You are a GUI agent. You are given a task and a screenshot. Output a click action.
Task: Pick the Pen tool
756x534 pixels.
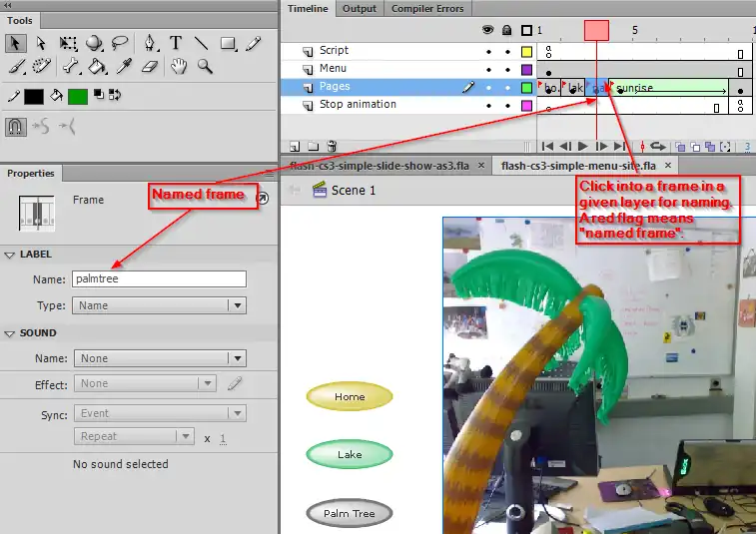pos(150,43)
